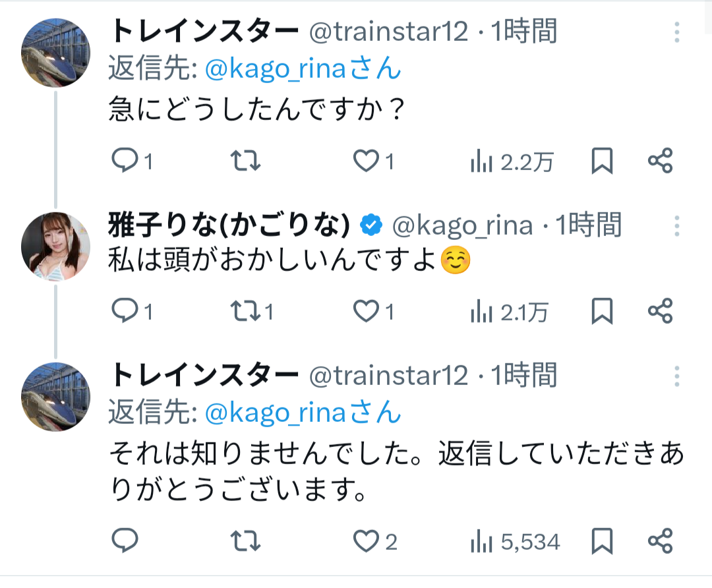Viewport: 712px width, 588px height.
Task: View 5,534 views analytics on last tweet
Action: 515,542
